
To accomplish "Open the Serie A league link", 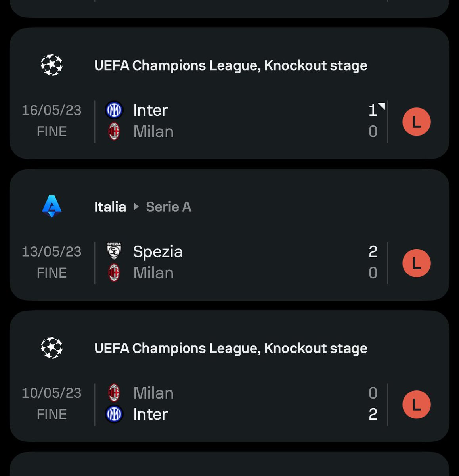I will [x=168, y=207].
